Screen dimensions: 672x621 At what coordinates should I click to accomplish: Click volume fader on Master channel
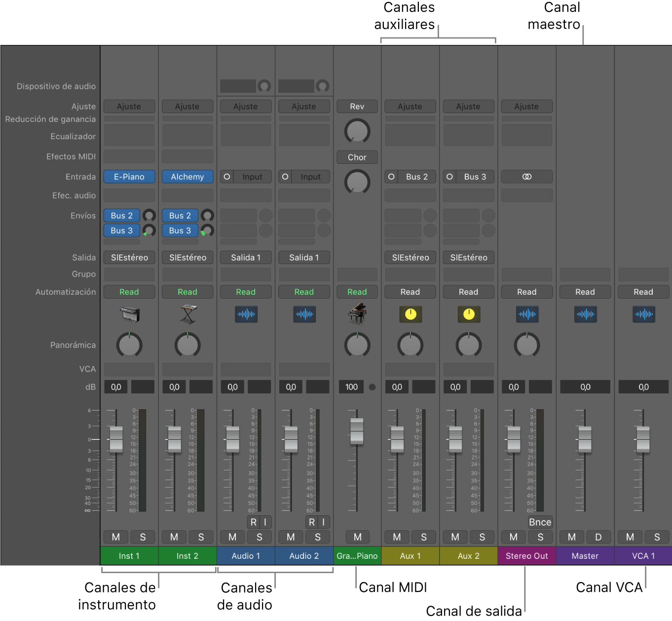pos(585,439)
